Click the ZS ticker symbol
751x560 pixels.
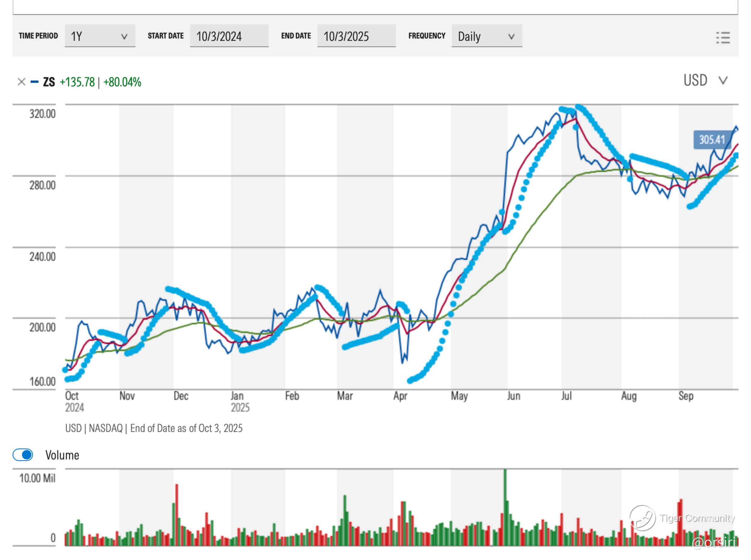[49, 82]
